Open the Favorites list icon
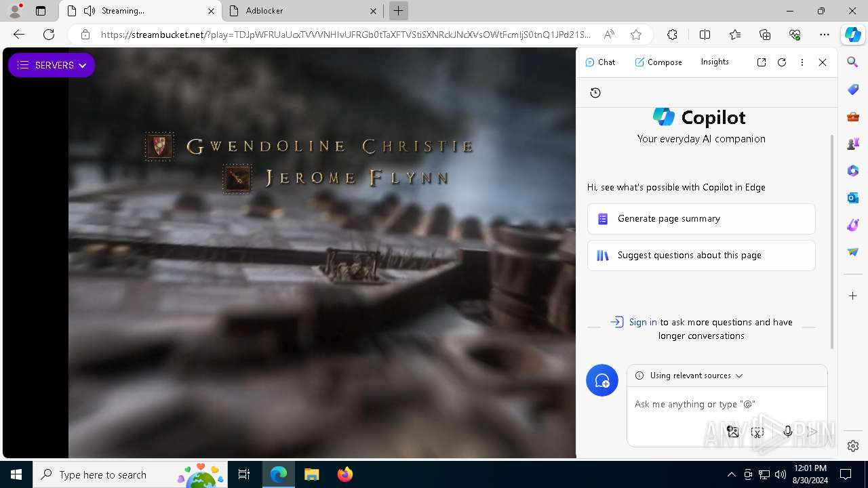 [x=735, y=35]
